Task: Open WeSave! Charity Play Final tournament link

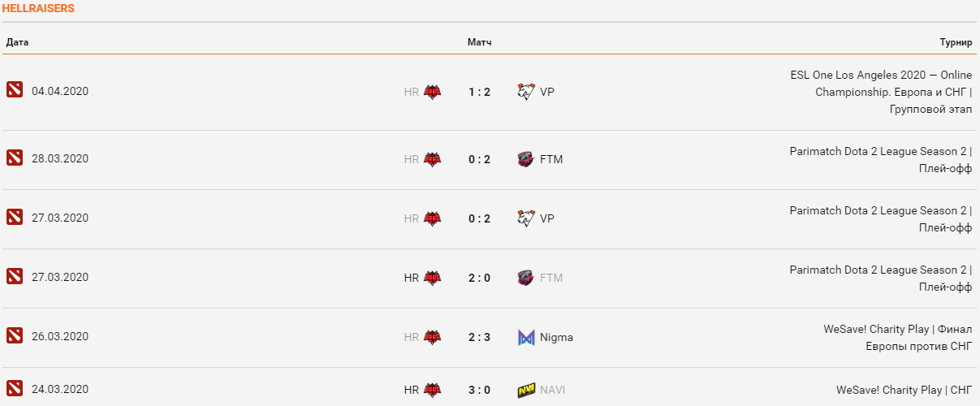Action: click(x=897, y=337)
